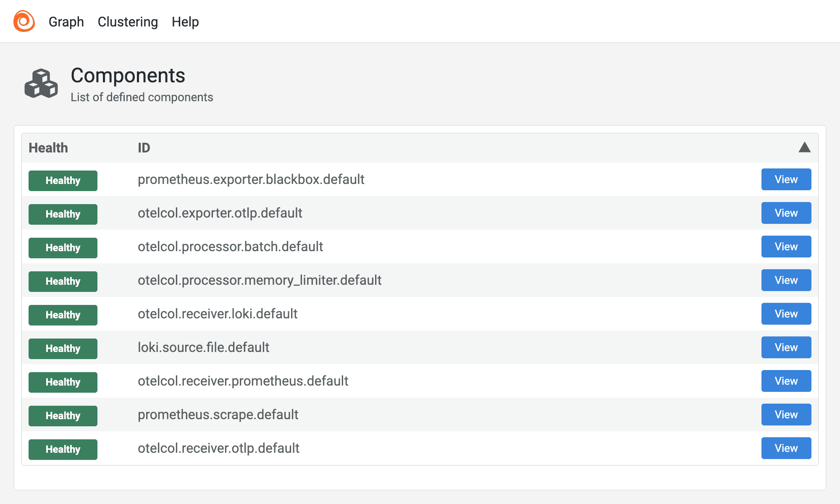
Task: View details for otelcol.processor.memory_limiter.default
Action: click(x=786, y=280)
